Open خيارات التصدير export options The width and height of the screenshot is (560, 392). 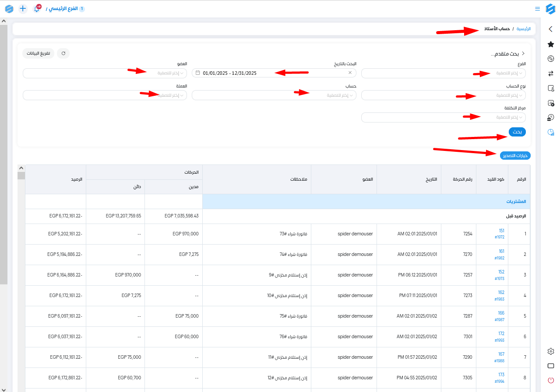pos(515,155)
